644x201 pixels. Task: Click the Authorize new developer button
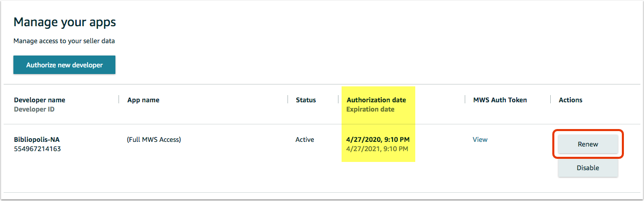coord(64,65)
